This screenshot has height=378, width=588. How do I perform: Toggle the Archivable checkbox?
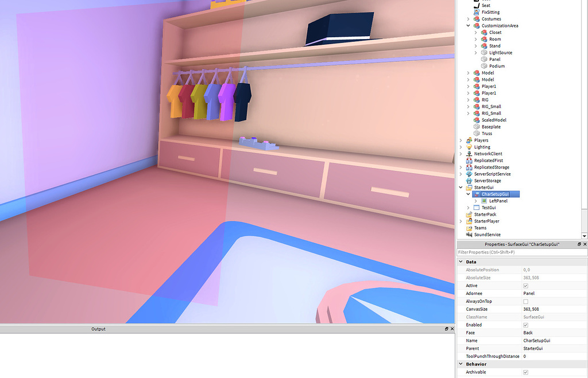pyautogui.click(x=525, y=372)
